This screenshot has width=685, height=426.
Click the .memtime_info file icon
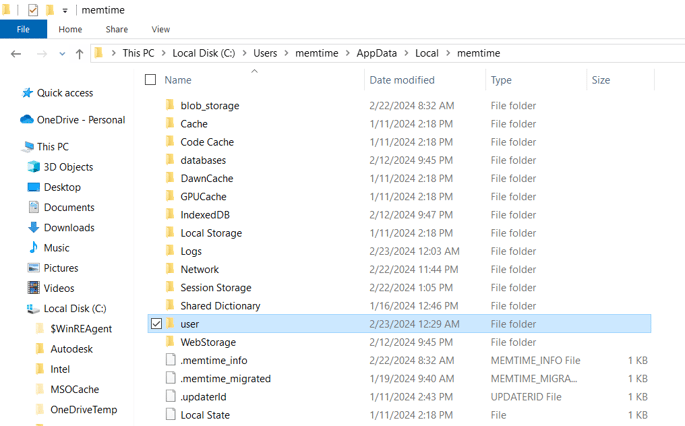170,360
